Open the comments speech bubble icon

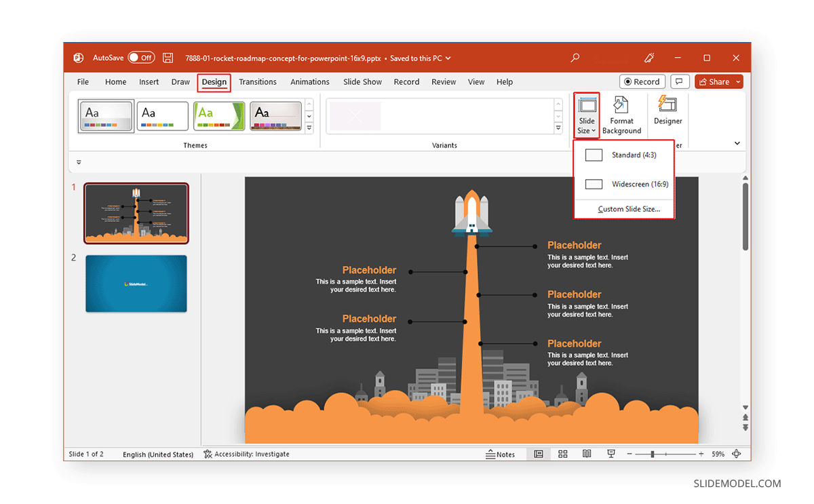pyautogui.click(x=680, y=82)
